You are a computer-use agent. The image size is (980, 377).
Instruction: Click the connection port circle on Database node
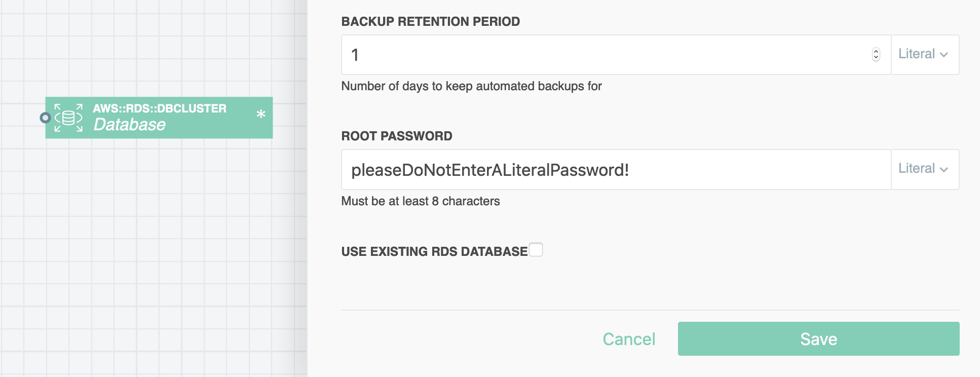(45, 118)
